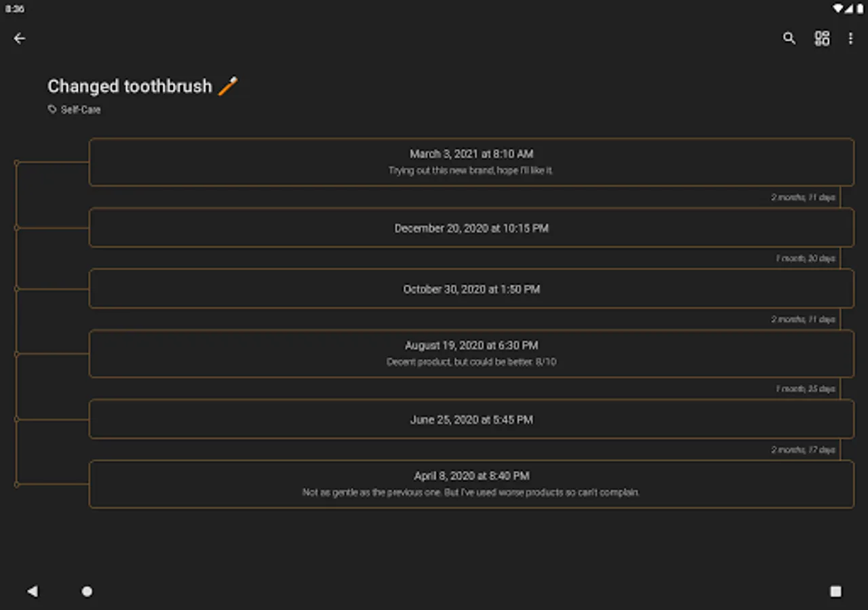Tap the "1 month, 20 days" interval label

[x=805, y=258]
